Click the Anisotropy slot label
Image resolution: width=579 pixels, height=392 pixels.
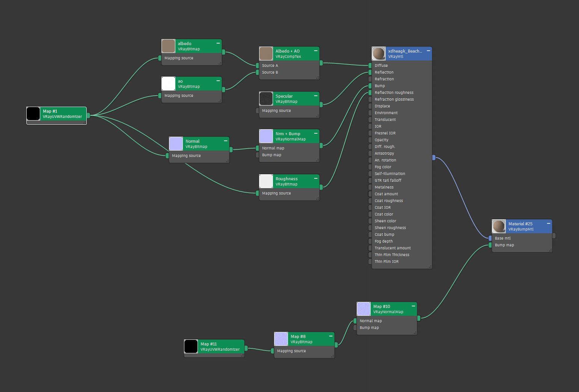(x=384, y=153)
